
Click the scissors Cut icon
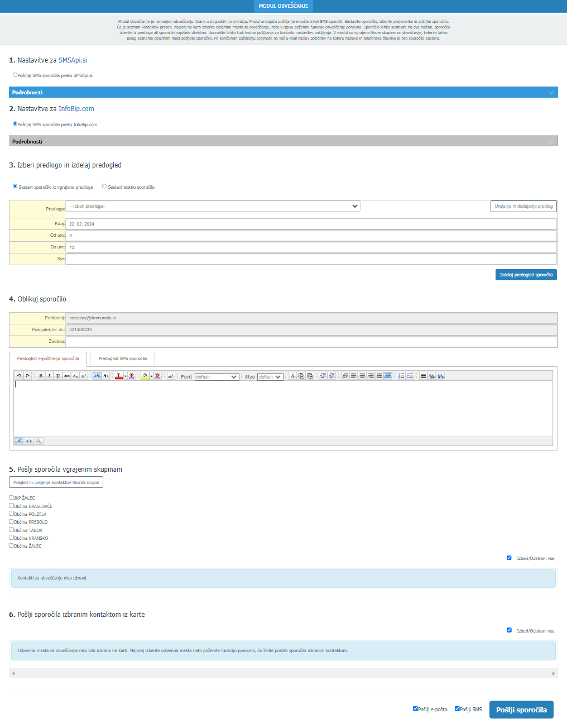click(x=292, y=376)
